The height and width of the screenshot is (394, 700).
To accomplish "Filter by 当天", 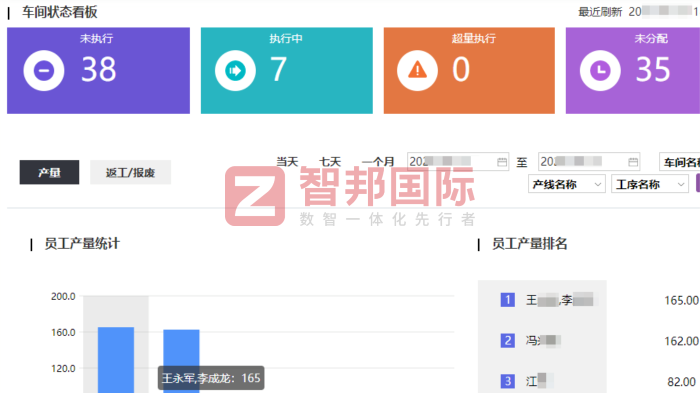I will pos(287,162).
